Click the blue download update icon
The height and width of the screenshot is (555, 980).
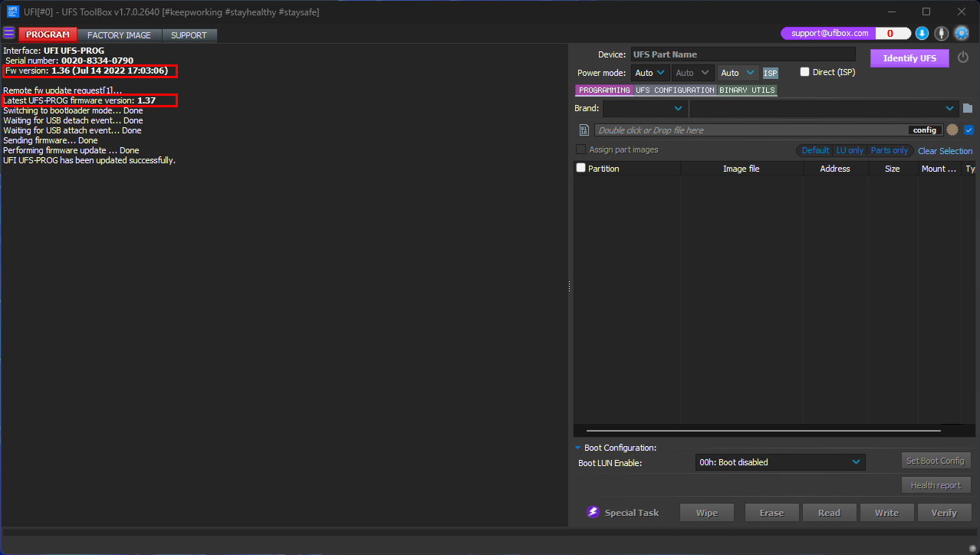coord(922,33)
